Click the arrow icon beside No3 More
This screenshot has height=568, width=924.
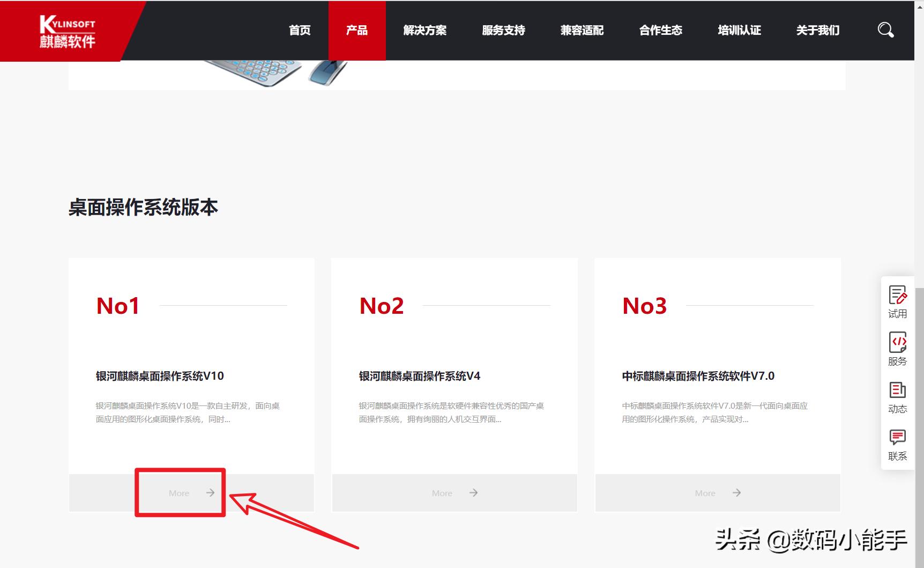[x=737, y=492]
